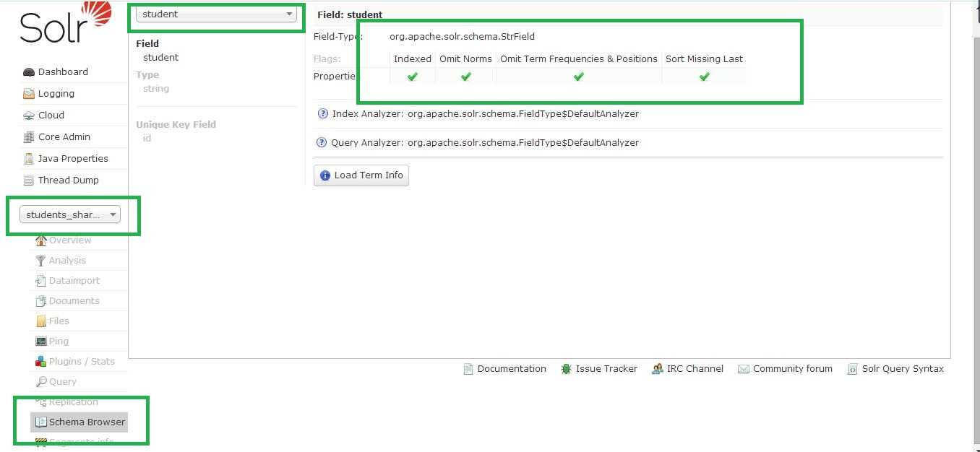
Task: Click the Documentation page icon
Action: (468, 369)
